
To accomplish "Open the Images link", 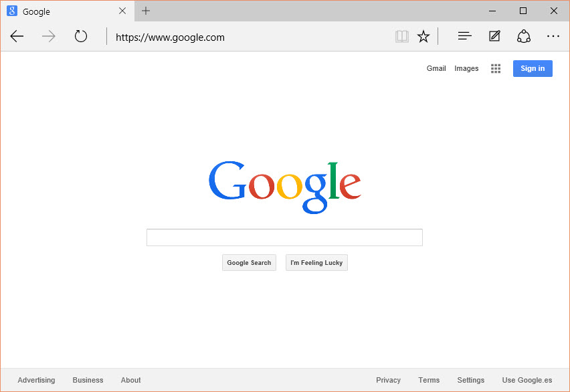I will pyautogui.click(x=466, y=68).
